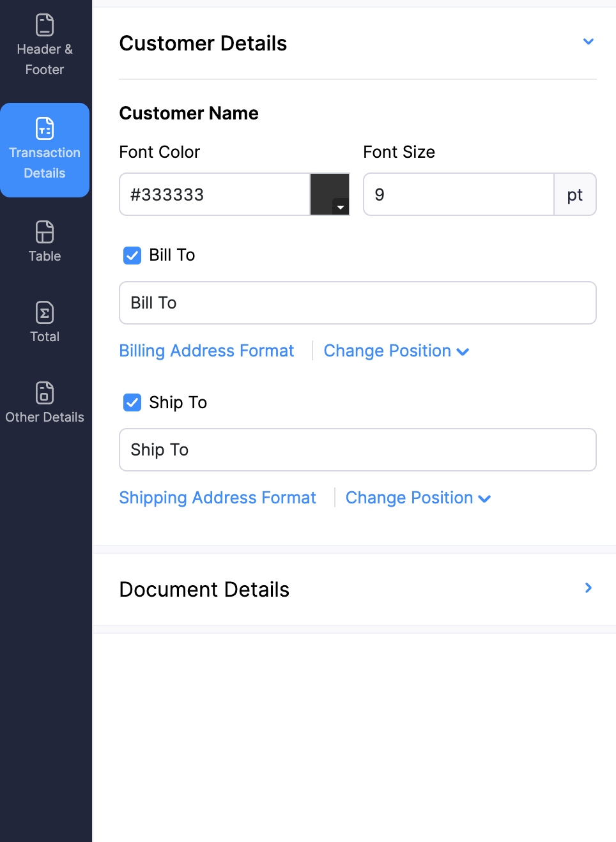
Task: Click the Bill To label text box
Action: coord(357,303)
